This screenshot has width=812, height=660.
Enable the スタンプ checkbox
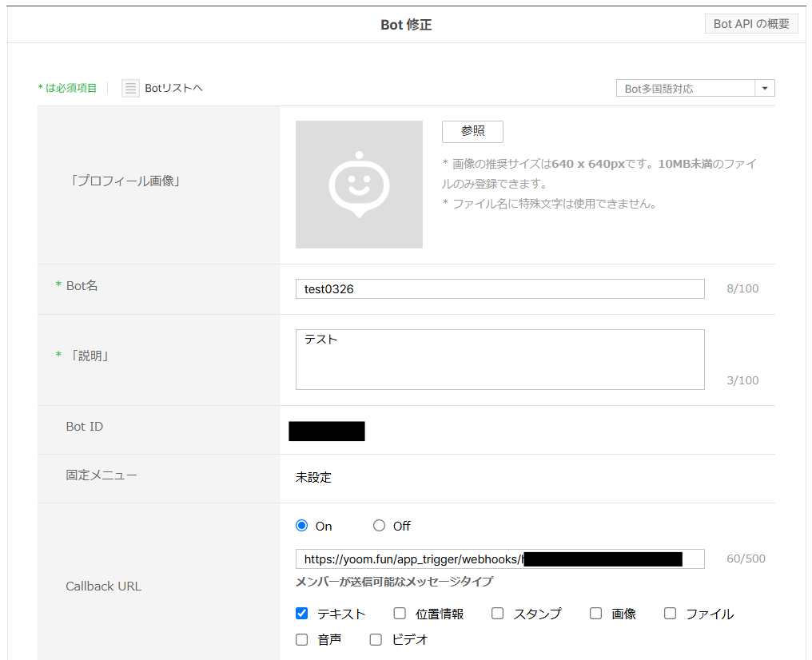(x=497, y=614)
